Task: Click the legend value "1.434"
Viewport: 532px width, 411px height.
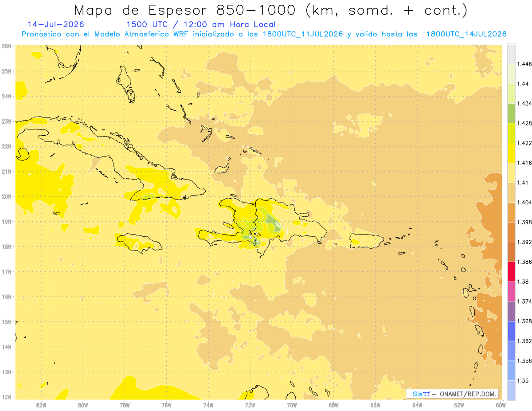Action: click(524, 103)
